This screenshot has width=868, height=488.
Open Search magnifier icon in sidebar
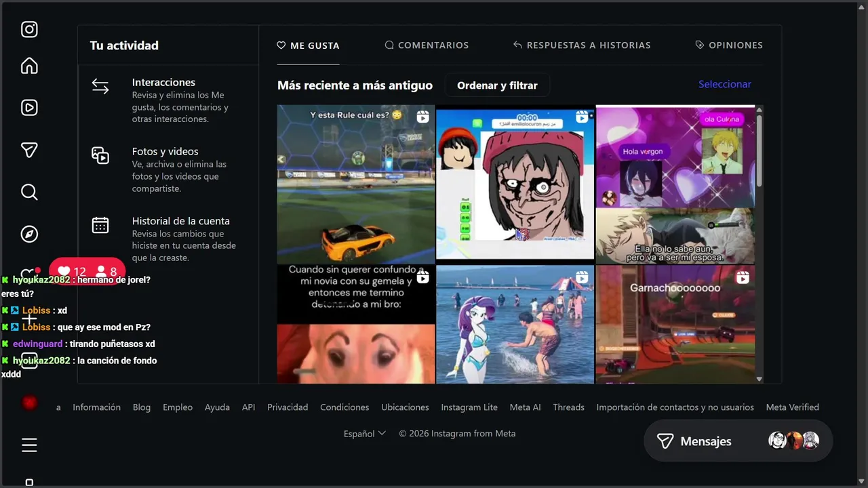click(x=29, y=192)
